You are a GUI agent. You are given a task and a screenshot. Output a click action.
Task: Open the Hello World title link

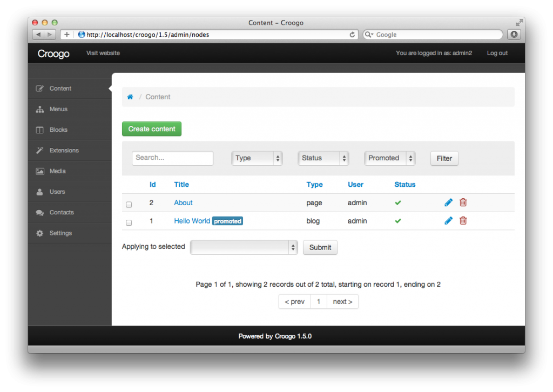[192, 221]
